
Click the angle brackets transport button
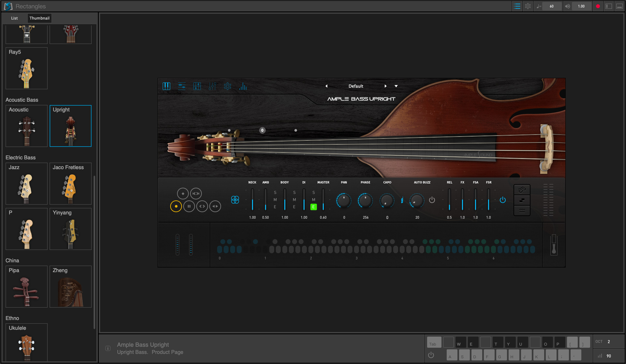(x=202, y=206)
